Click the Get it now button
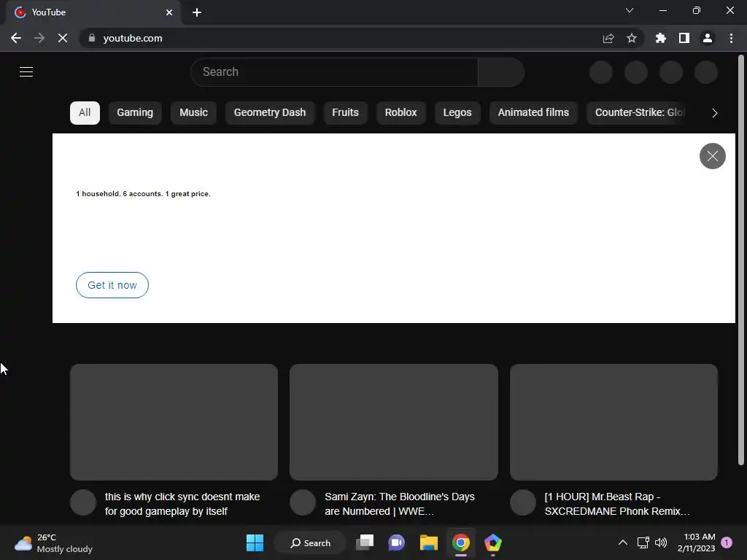Viewport: 747px width, 560px height. 112,285
